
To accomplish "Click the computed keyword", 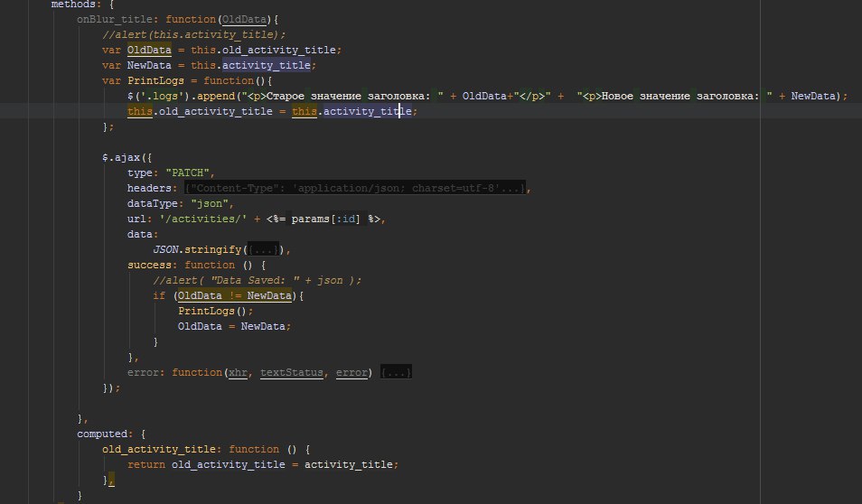I will pos(102,434).
